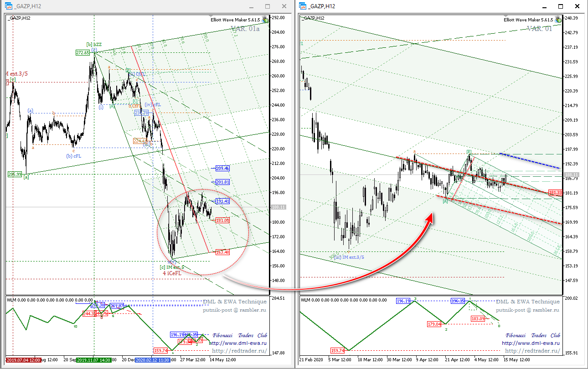Open http://www.dml-ewa.ru link in left chart
The image size is (588, 369).
click(238, 343)
